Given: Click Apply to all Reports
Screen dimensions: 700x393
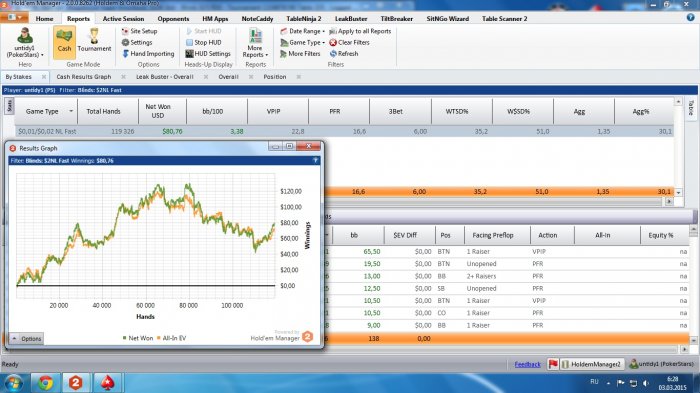Looking at the screenshot, I should coord(360,31).
